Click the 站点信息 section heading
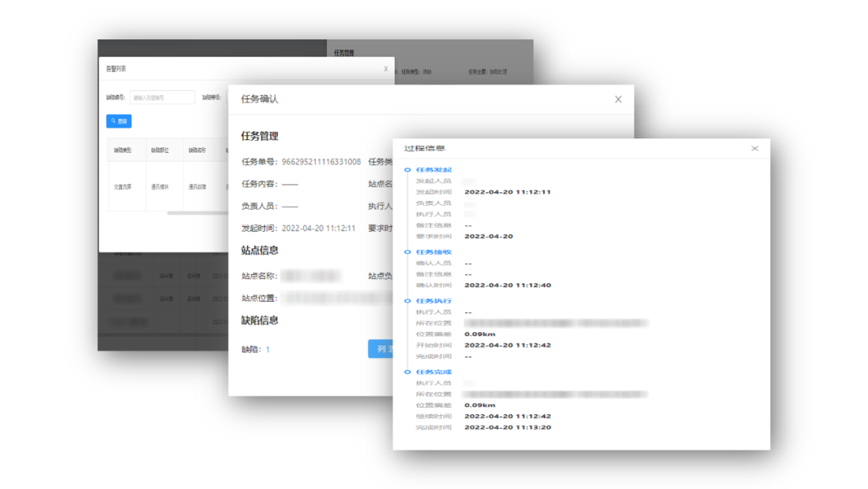The width and height of the screenshot is (868, 489). (x=260, y=250)
